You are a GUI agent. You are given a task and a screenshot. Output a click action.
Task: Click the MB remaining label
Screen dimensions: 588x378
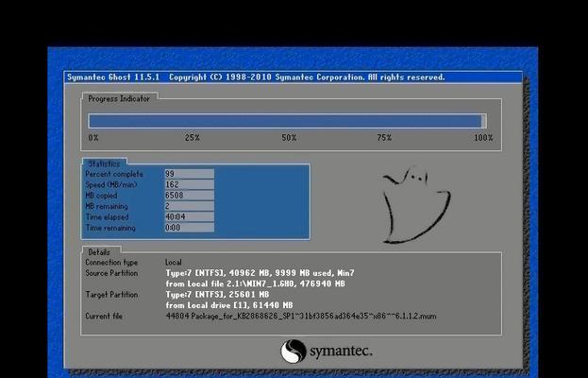107,206
